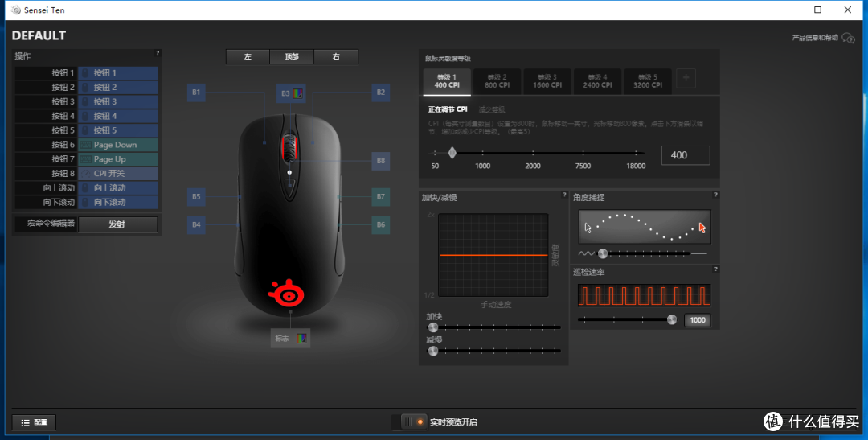Change the Page Down action of 按钮 6
The height and width of the screenshot is (440, 868).
(x=118, y=145)
